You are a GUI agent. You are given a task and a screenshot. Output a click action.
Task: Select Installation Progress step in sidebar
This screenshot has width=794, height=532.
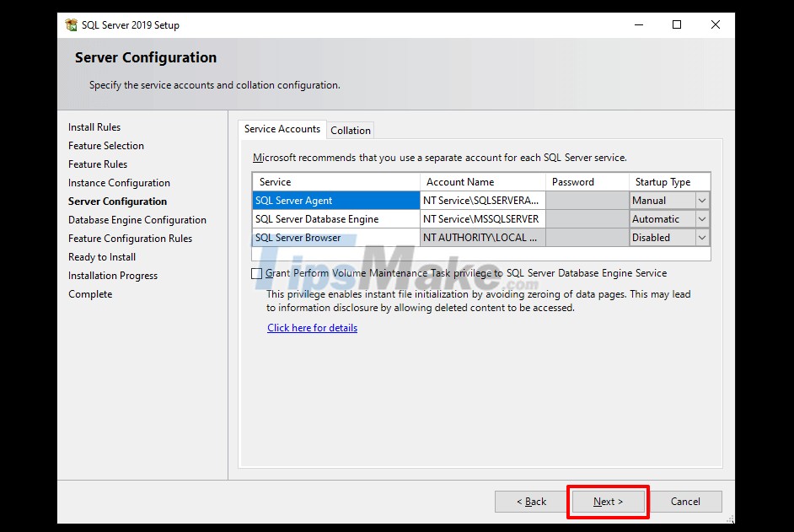pos(112,275)
